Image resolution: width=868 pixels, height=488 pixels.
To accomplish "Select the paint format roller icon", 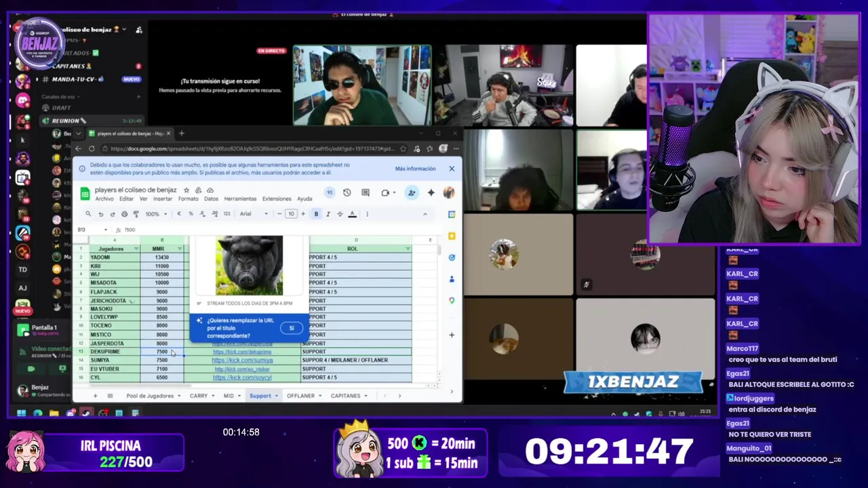I will point(136,214).
